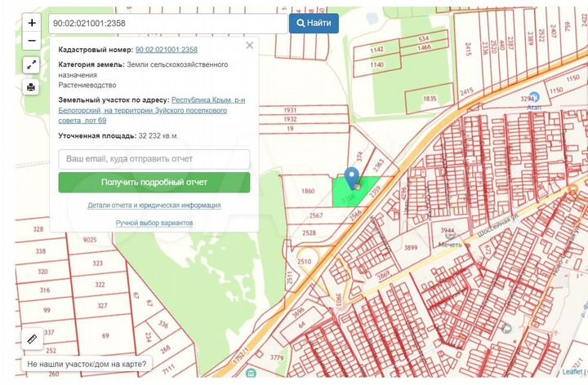Click the Мечеть place label

click(450, 245)
